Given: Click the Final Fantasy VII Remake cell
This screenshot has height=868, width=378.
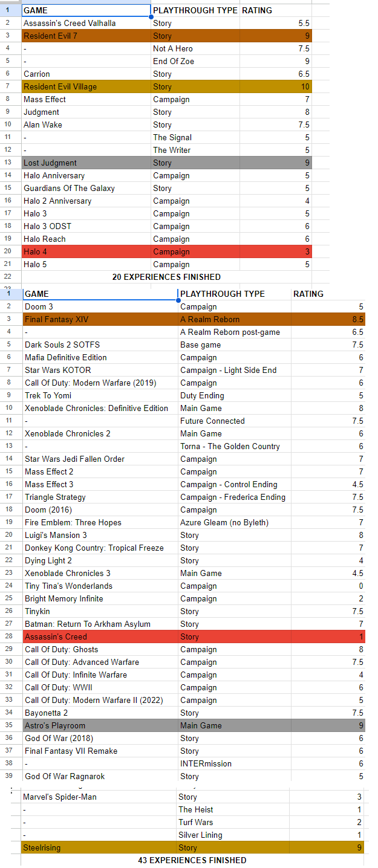Looking at the screenshot, I should coord(100,751).
